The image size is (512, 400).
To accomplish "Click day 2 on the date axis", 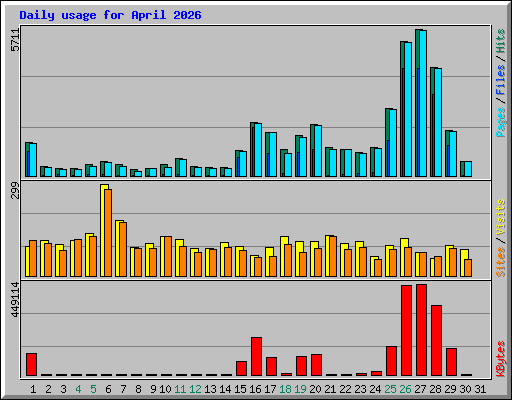I will [x=48, y=389].
